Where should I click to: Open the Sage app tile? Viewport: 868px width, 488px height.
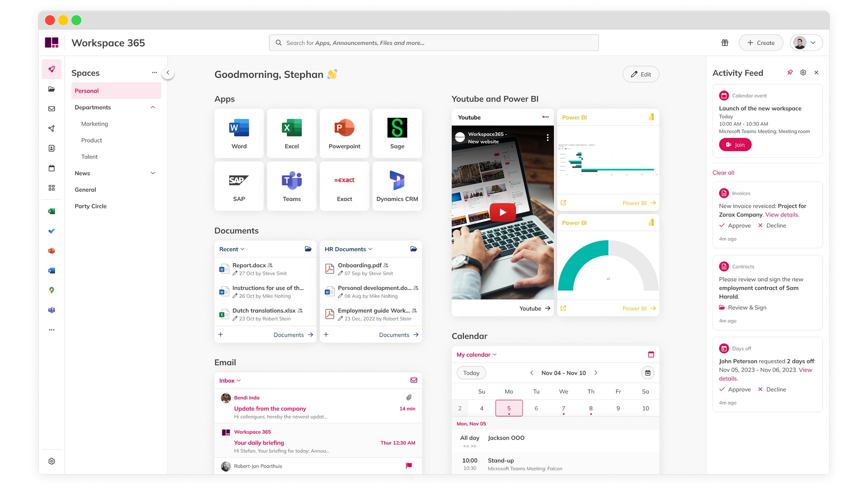point(397,133)
